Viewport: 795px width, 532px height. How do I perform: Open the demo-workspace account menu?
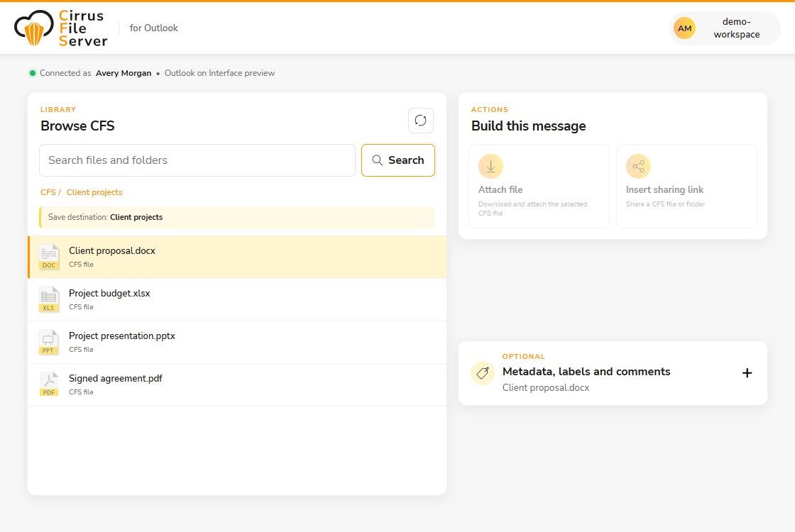tap(725, 28)
